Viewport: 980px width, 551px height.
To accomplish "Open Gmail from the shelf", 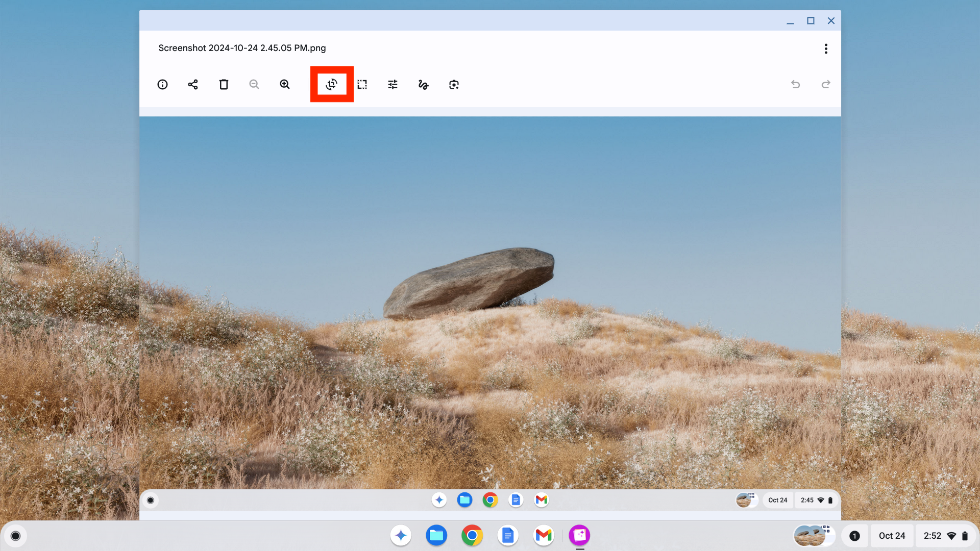I will (544, 535).
